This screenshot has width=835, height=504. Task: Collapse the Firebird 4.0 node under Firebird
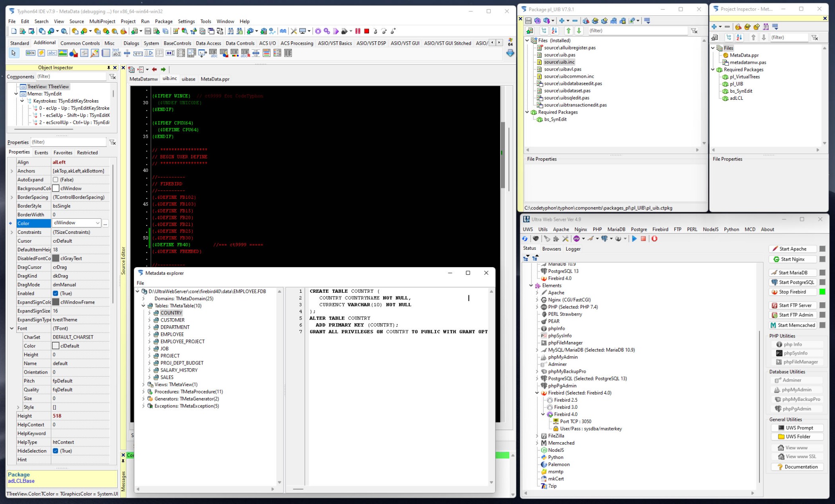pos(543,414)
